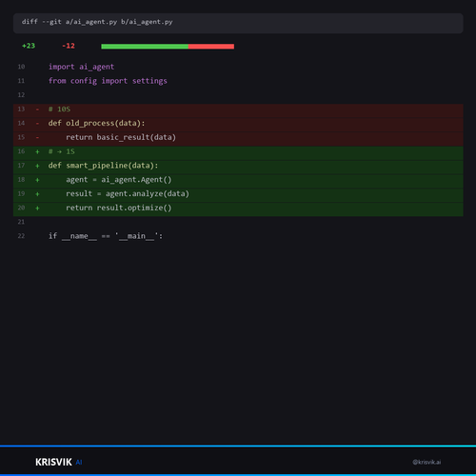Click the plus marker on line 19

click(x=37, y=194)
